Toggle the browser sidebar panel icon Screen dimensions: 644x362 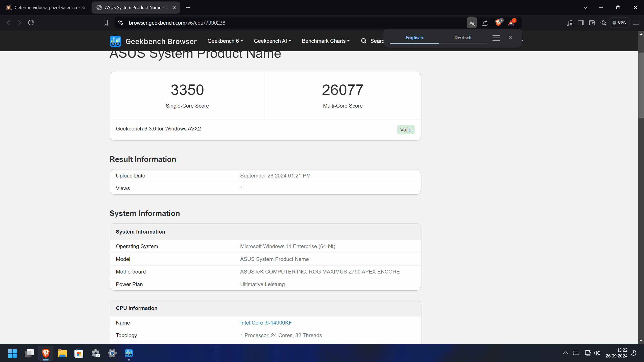pos(581,23)
